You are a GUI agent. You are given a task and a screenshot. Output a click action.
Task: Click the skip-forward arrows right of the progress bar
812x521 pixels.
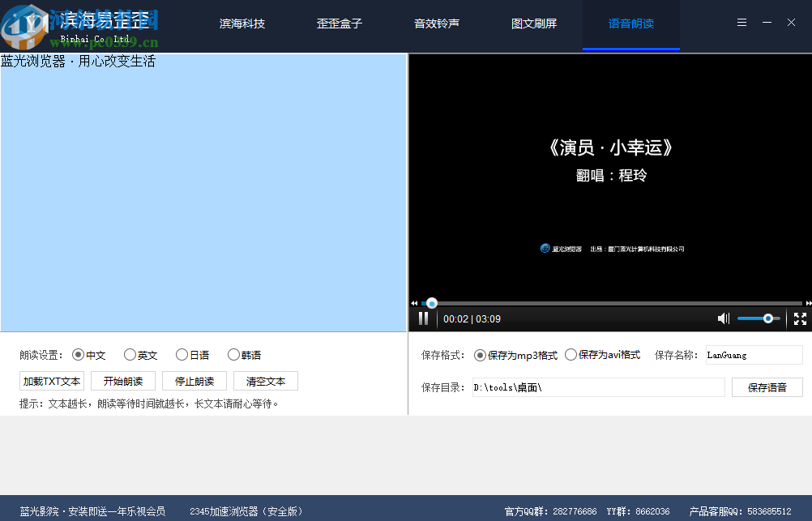tap(807, 303)
